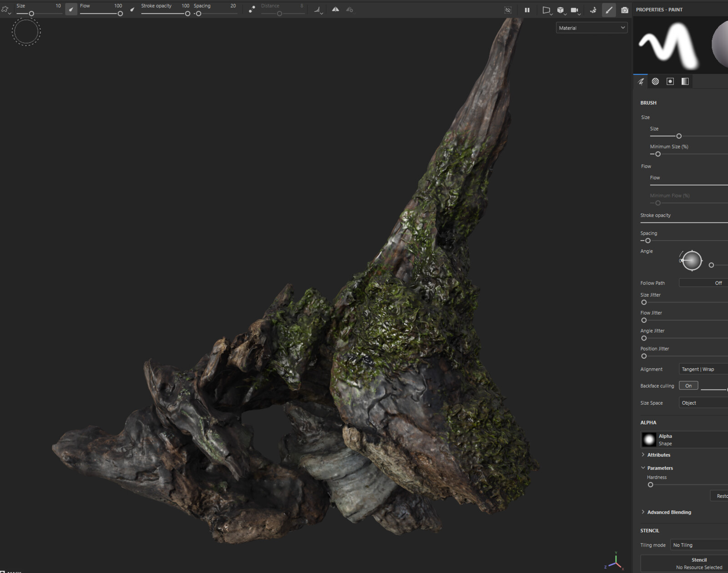Switch to the Alpha properties tab
The height and width of the screenshot is (573, 728).
655,81
